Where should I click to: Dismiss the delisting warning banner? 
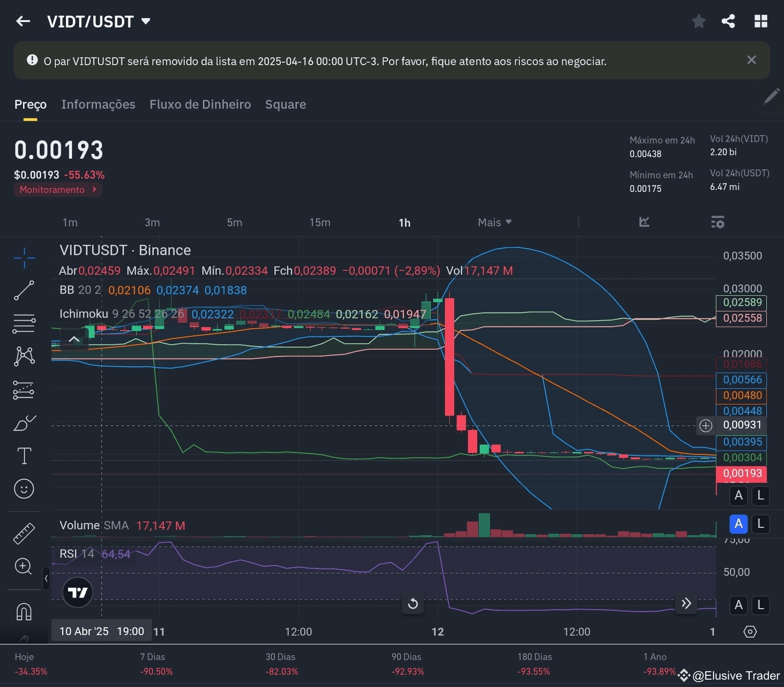pos(751,60)
